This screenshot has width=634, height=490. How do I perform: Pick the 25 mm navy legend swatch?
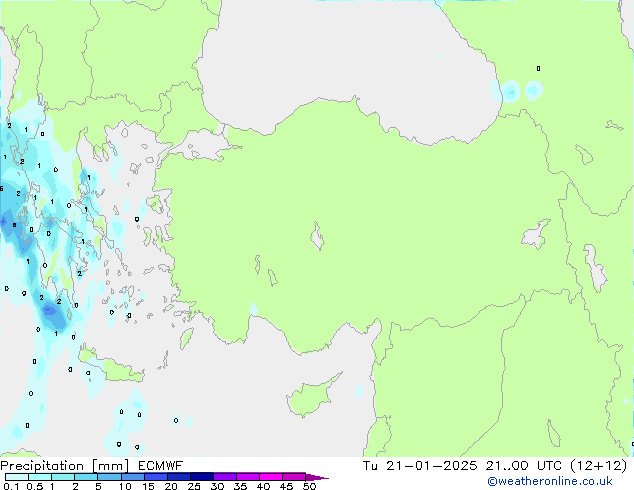click(x=201, y=477)
